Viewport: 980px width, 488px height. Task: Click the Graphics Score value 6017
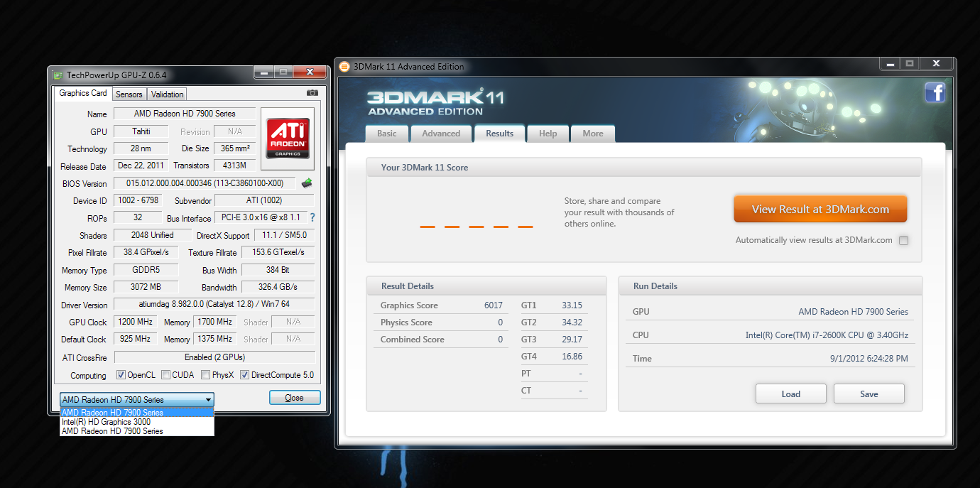[493, 305]
